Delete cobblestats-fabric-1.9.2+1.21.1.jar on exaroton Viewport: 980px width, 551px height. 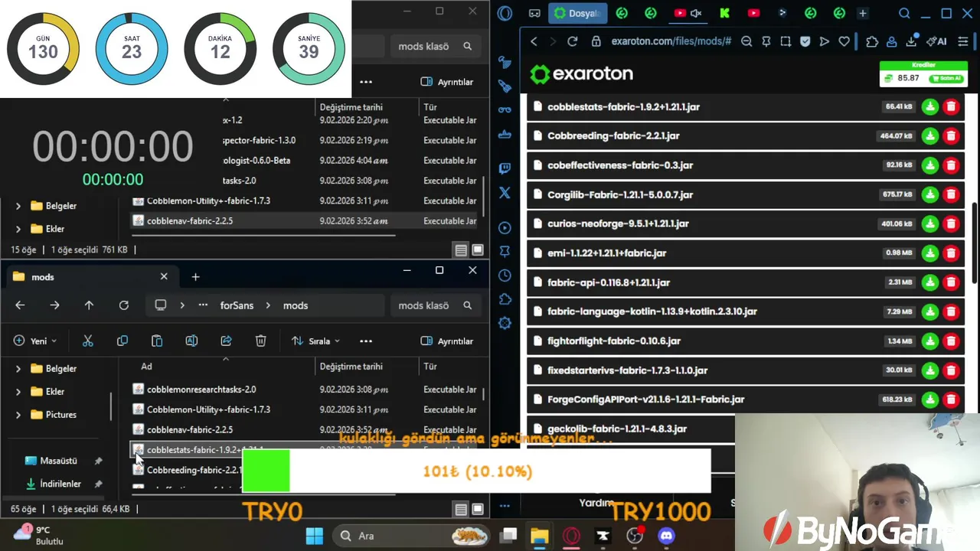[x=951, y=107]
